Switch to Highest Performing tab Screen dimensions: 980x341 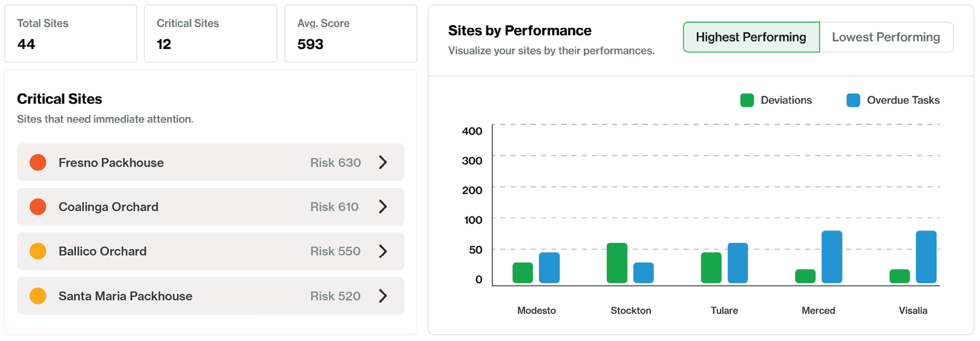coord(751,37)
